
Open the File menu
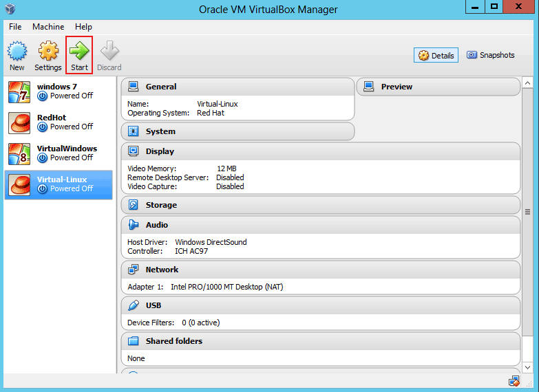[x=15, y=27]
